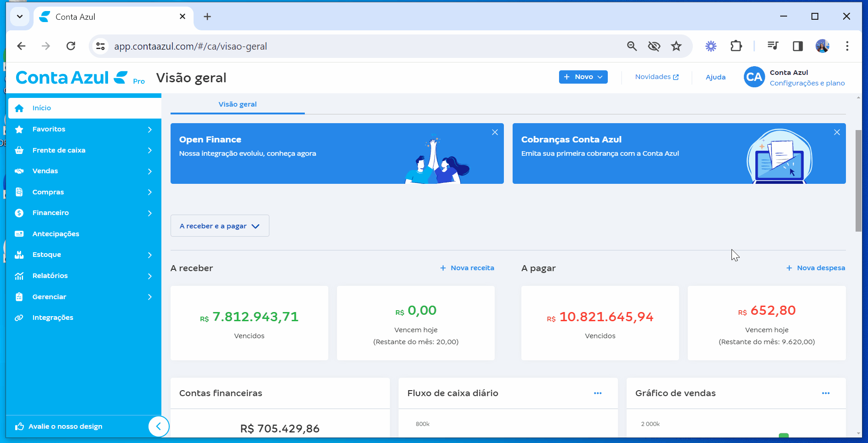
Task: Click the page vertical scrollbar thumb
Action: [858, 181]
